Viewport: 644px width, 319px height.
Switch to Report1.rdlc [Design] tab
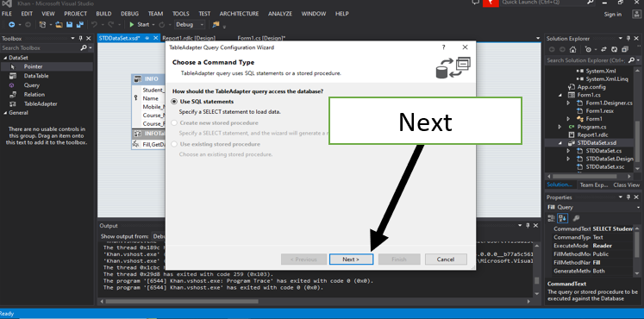click(x=189, y=38)
